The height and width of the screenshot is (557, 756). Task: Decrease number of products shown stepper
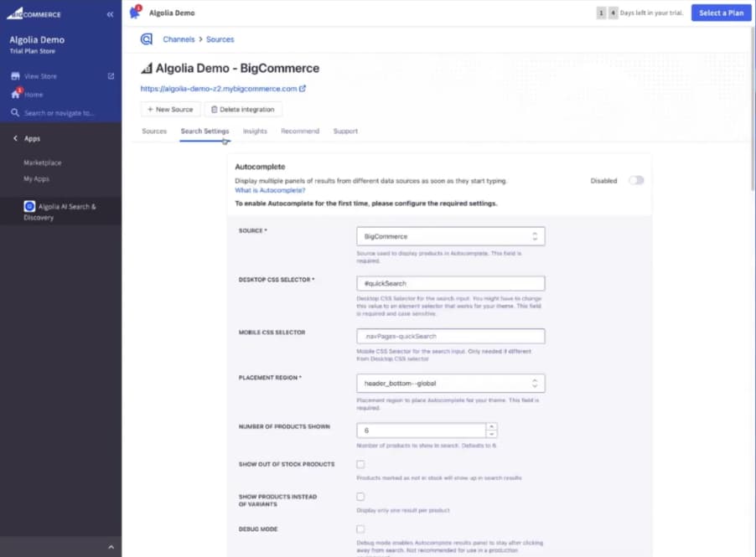click(491, 434)
